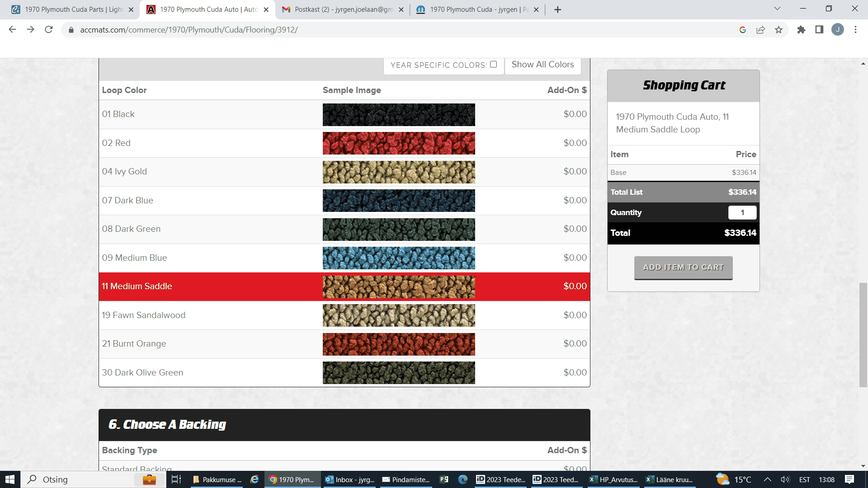Click the Share this page icon
This screenshot has height=488, width=868.
click(760, 30)
